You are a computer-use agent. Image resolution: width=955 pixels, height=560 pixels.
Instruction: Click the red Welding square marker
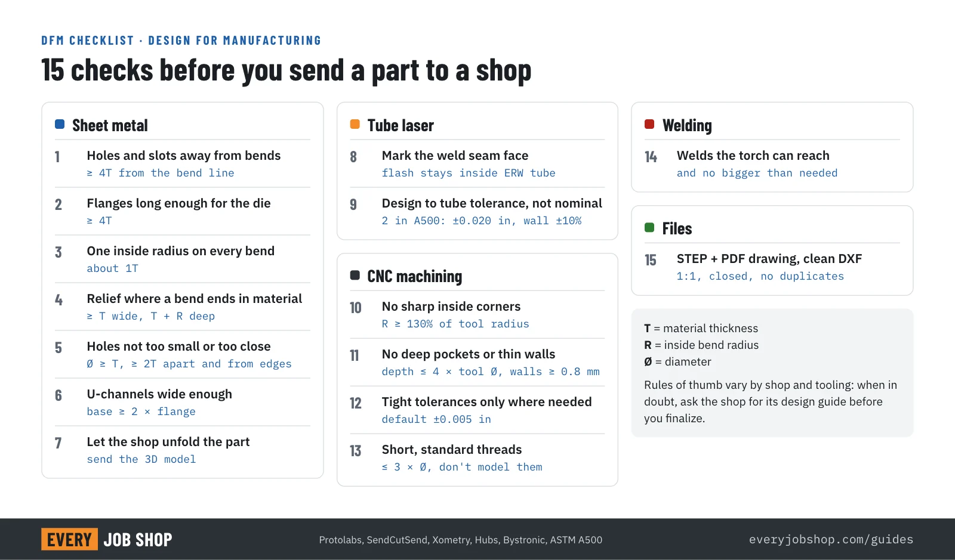649,124
